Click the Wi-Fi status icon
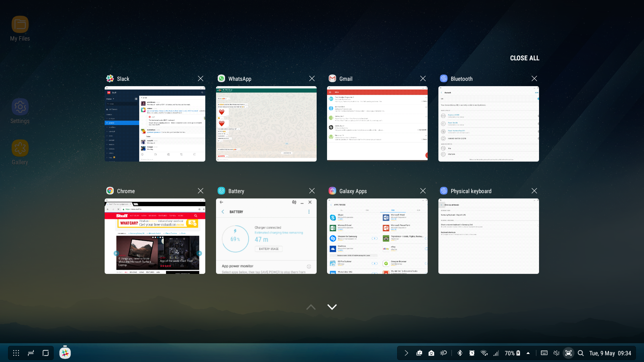 point(484,353)
